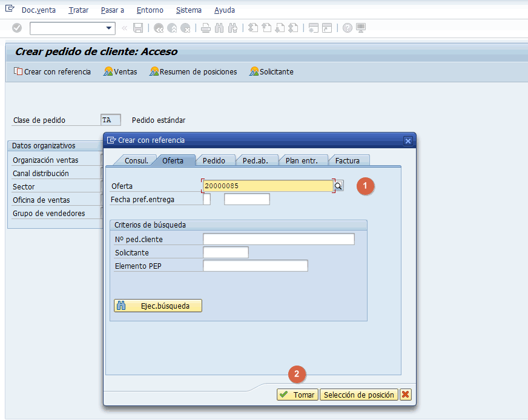Click the Next page icon
Image resolution: width=528 pixels, height=420 pixels.
tap(280, 28)
